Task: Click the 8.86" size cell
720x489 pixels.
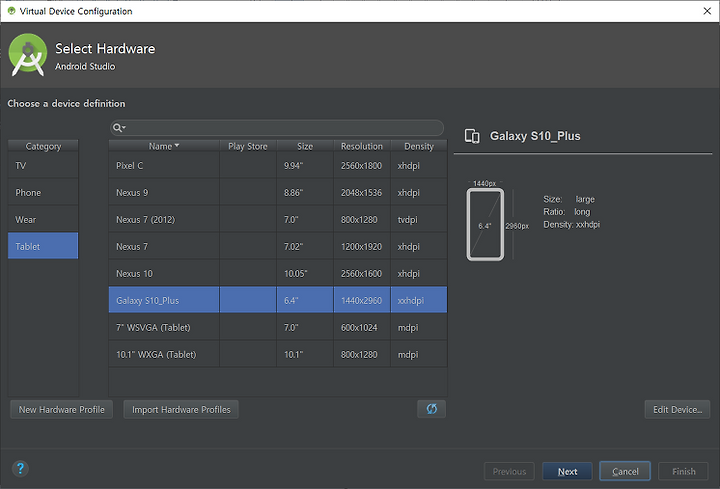Action: tap(305, 193)
